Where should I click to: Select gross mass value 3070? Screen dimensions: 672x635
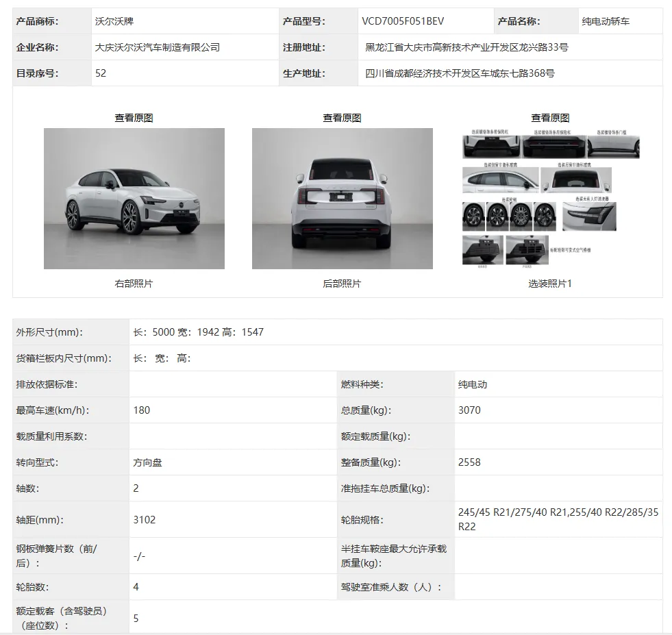tap(469, 410)
